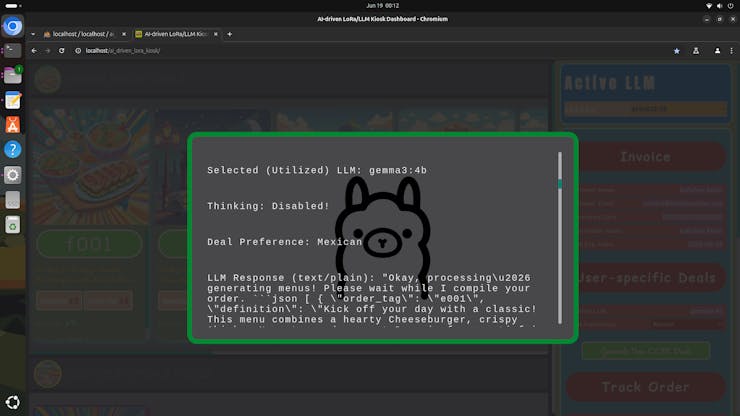Click the User-specific Deals button
Screen dimensions: 740x416
pos(645,278)
